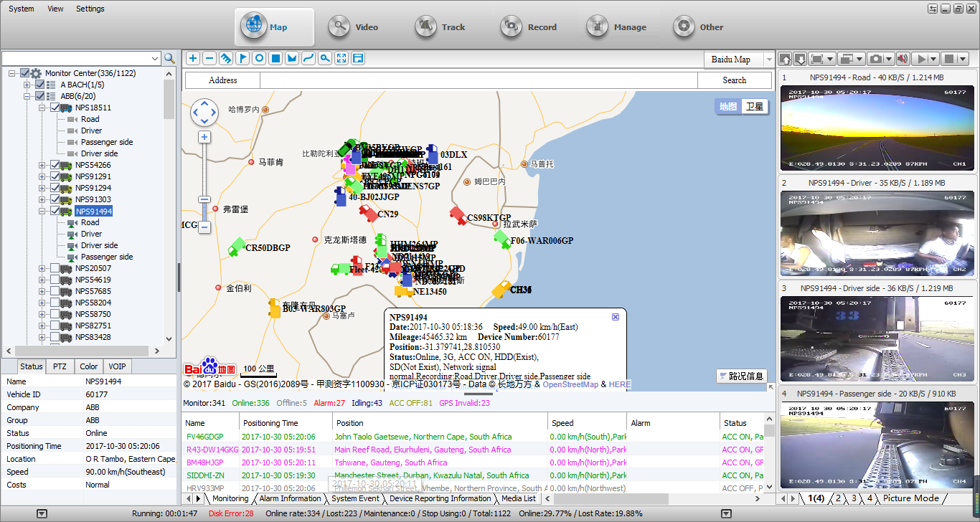Image resolution: width=980 pixels, height=522 pixels.
Task: Toggle the muted speaker sound icon
Action: [902, 59]
